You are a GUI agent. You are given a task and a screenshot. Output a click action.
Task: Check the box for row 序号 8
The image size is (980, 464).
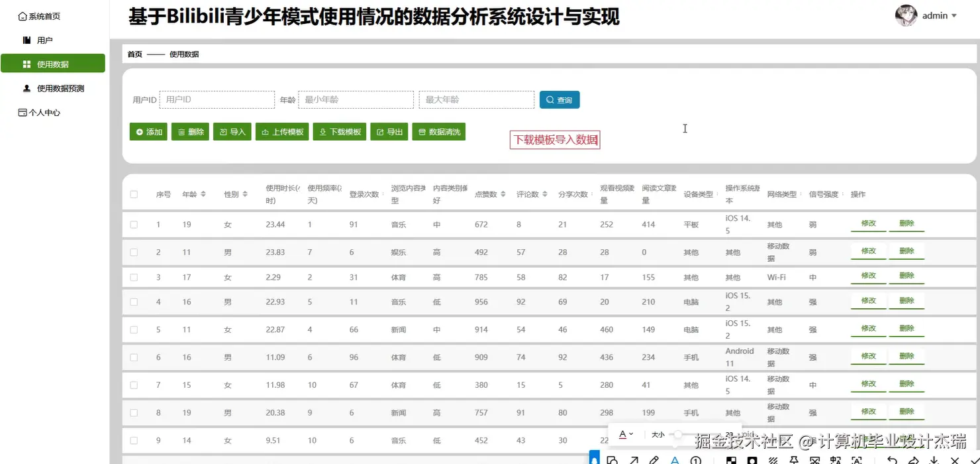coord(134,413)
